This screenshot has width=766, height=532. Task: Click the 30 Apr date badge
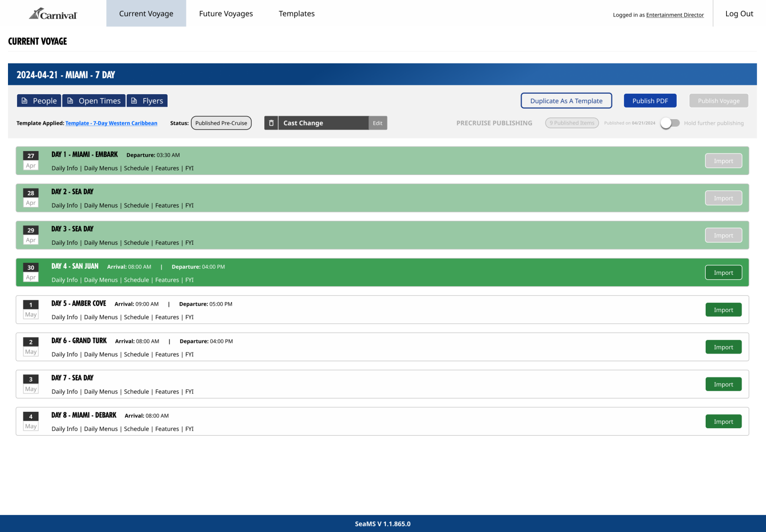[31, 272]
